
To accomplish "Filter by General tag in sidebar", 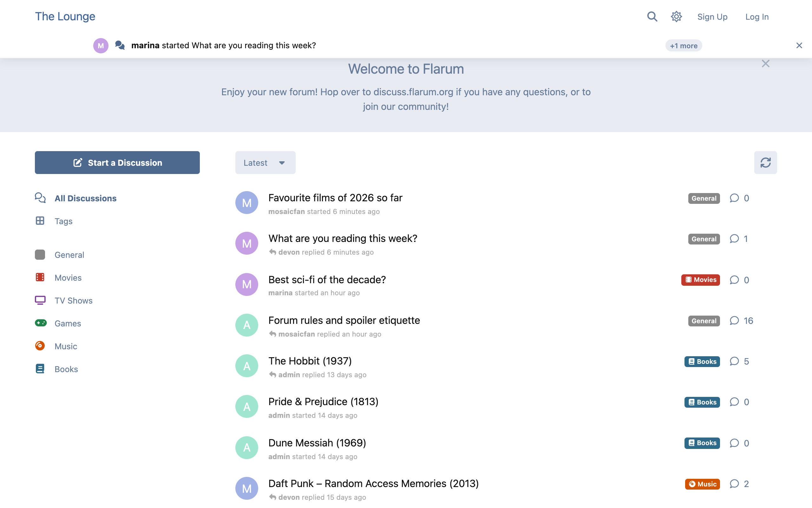I will coord(59,255).
